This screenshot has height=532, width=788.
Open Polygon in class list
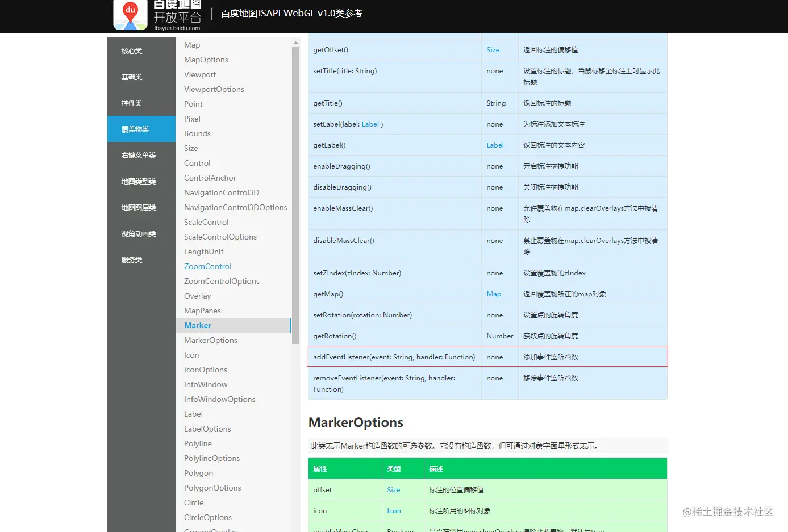[198, 473]
